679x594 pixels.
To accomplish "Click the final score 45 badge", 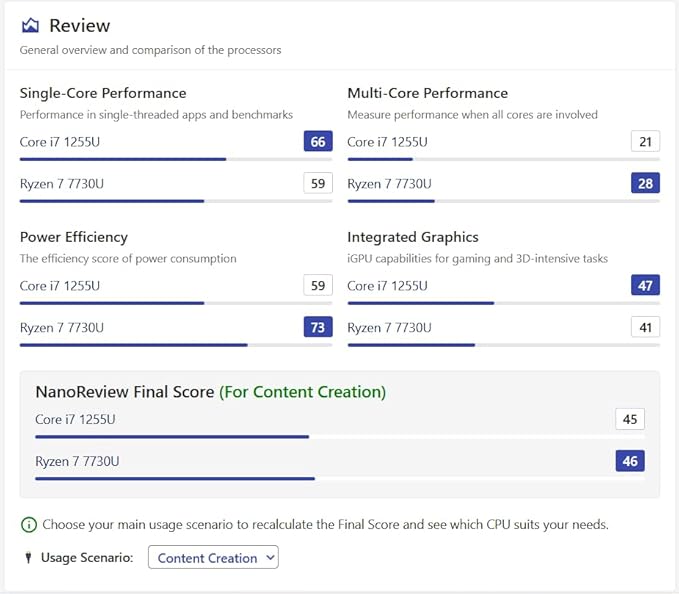I will pos(630,419).
